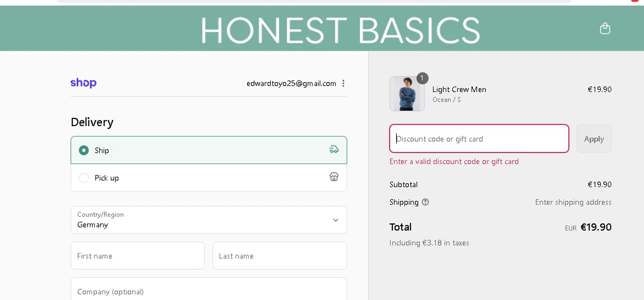This screenshot has width=644, height=300.
Task: Click the Including €3.18 in taxes text
Action: (x=429, y=243)
